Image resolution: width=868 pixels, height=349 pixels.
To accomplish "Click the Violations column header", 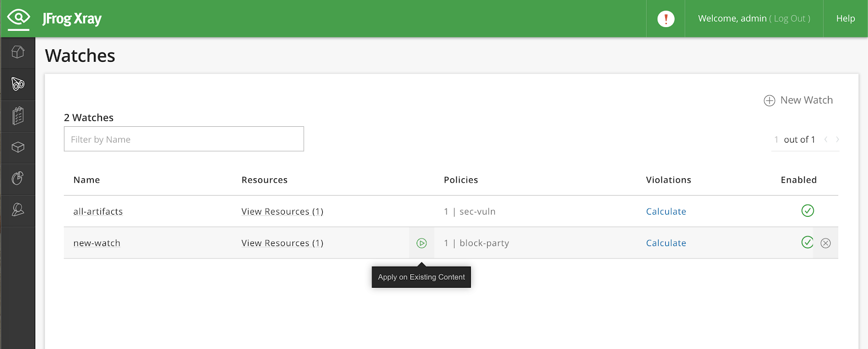I will click(669, 180).
